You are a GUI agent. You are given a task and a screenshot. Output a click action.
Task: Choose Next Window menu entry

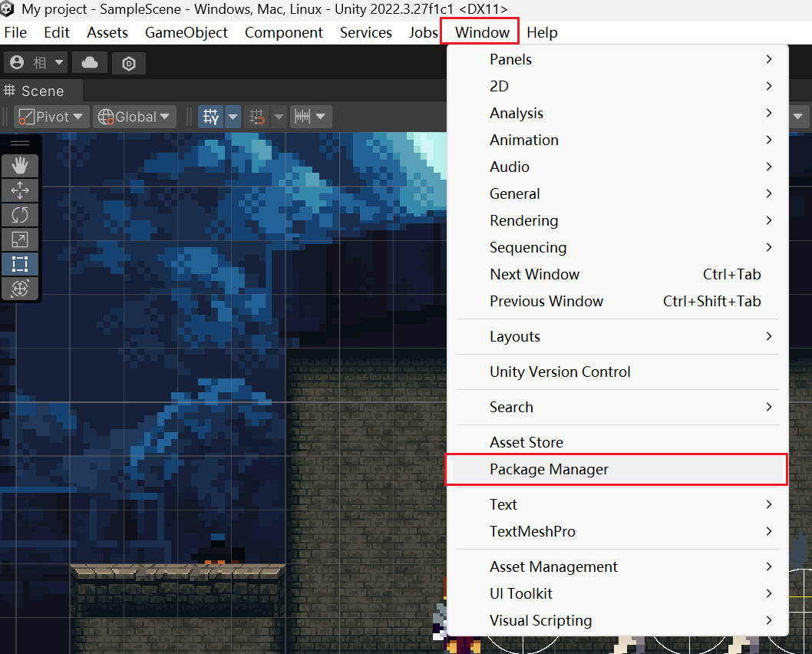tap(617, 275)
